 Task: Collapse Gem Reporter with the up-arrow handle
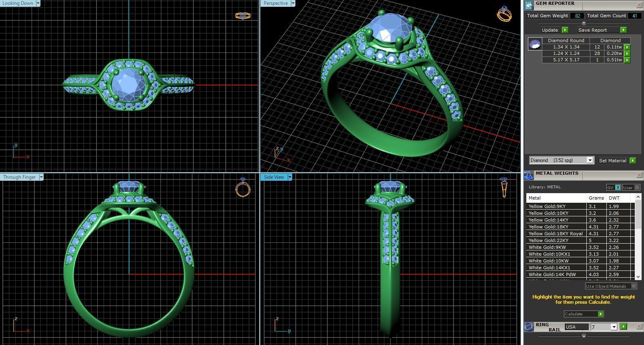click(x=584, y=23)
